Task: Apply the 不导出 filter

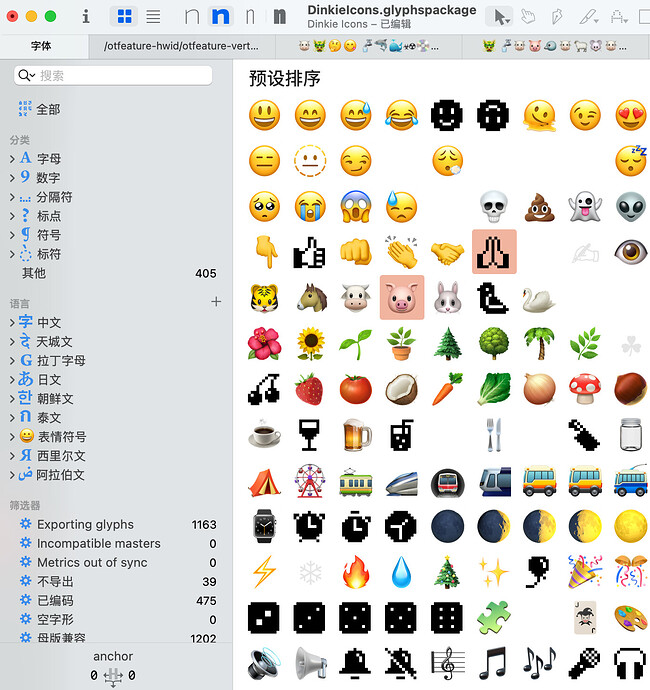Action: (x=116, y=582)
